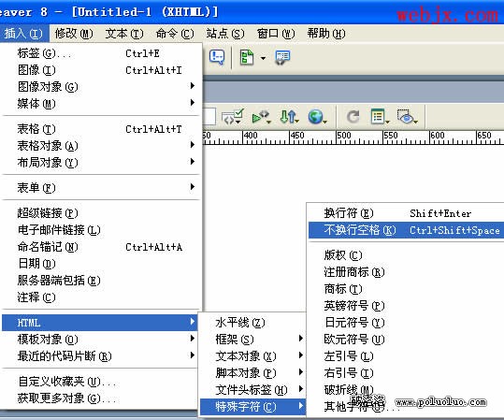This screenshot has height=420, width=504.
Task: Open the 插入(I) menu
Action: pyautogui.click(x=23, y=34)
